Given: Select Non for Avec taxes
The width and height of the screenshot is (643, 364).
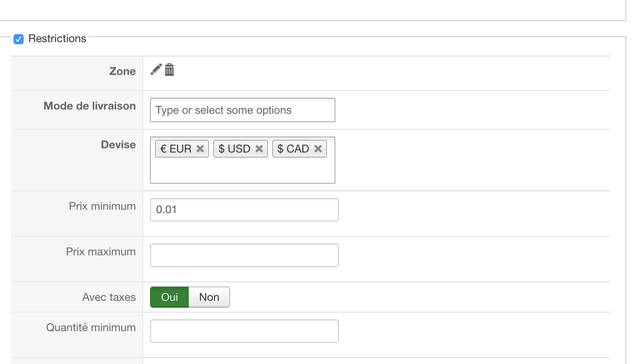Looking at the screenshot, I should [x=209, y=297].
